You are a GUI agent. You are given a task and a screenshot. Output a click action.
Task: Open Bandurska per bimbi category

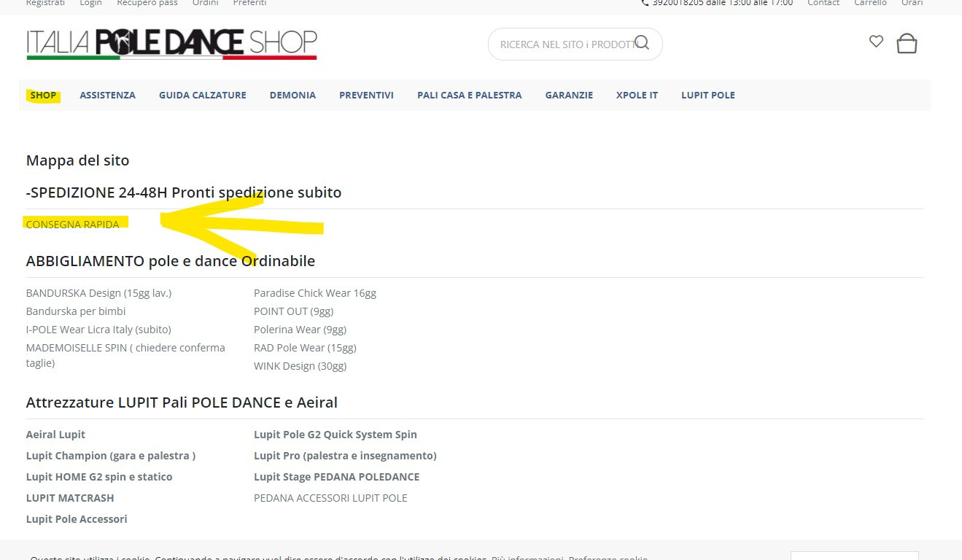pos(76,311)
